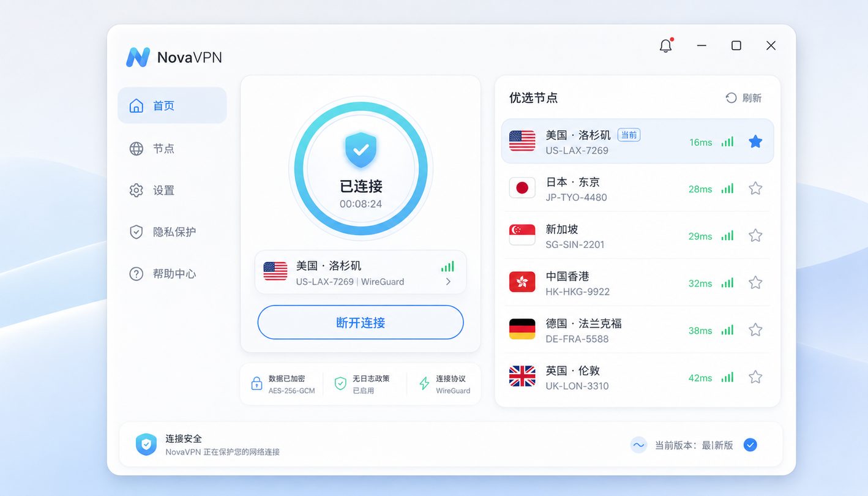868x496 pixels.
Task: Click signal bars next to 38ms
Action: click(727, 330)
